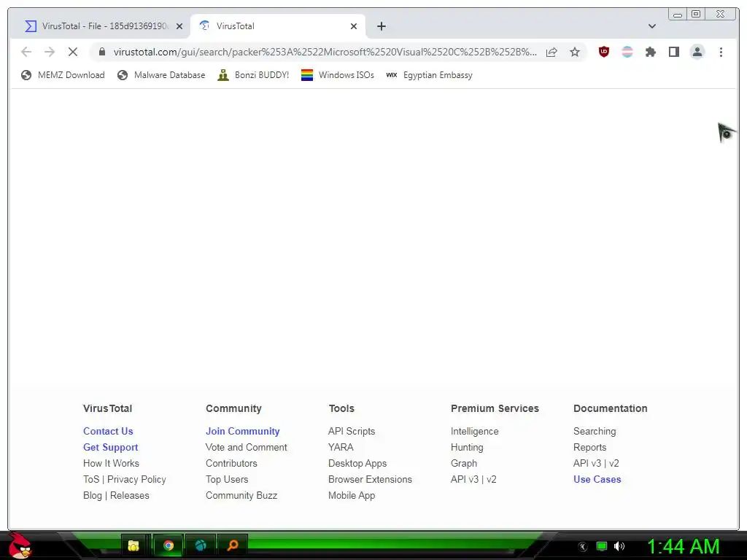
Task: Open API Scripts link
Action: point(352,431)
